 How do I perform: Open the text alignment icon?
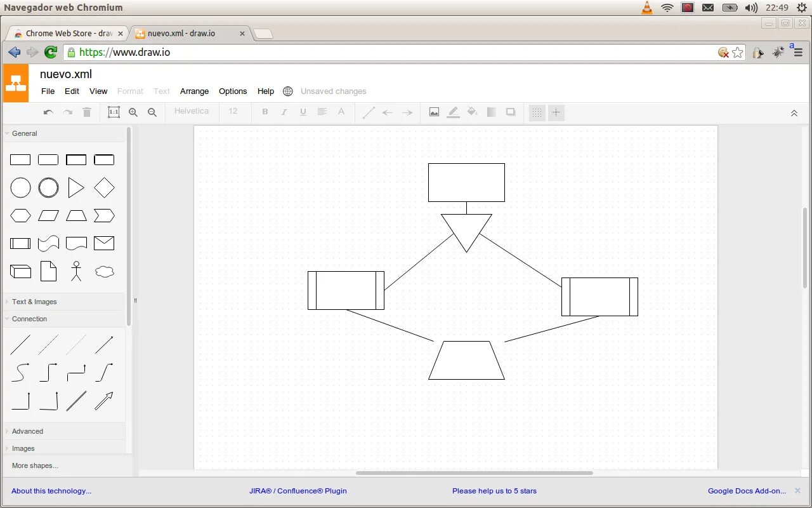click(322, 112)
